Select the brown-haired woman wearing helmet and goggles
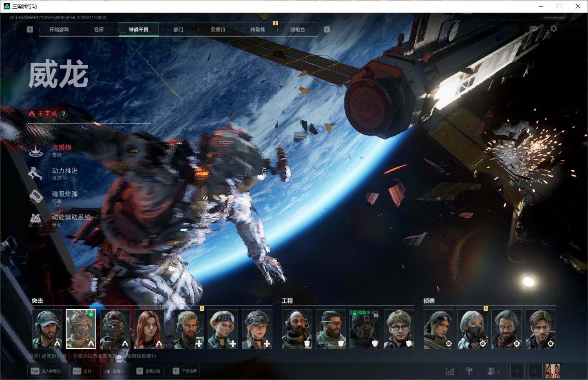This screenshot has width=588, height=380. coord(257,329)
